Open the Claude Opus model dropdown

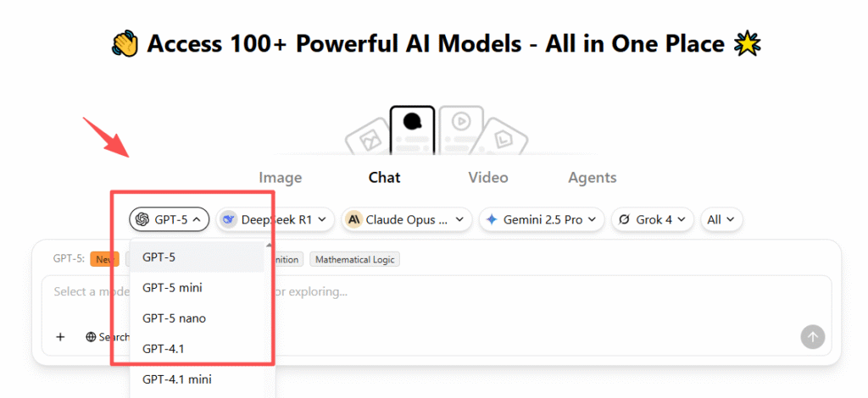pos(406,219)
